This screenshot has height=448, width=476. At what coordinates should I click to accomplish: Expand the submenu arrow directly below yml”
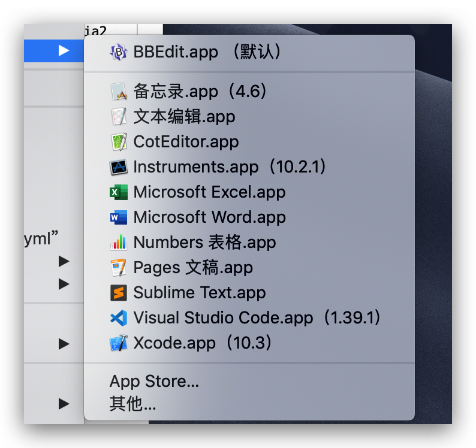(x=64, y=261)
